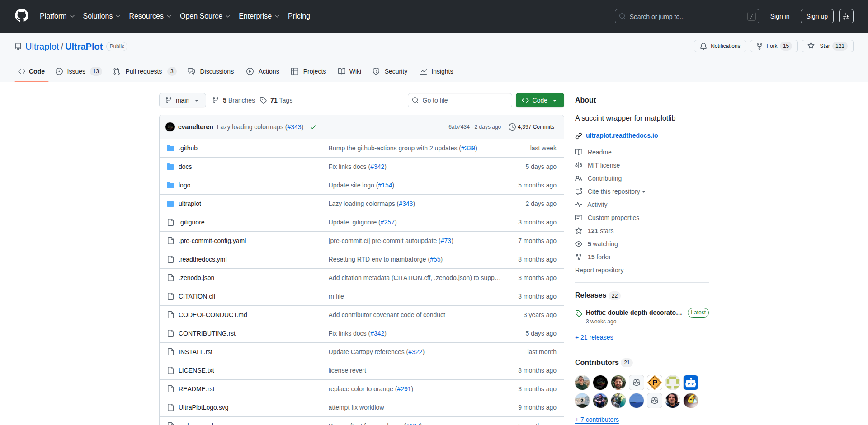The width and height of the screenshot is (868, 425).
Task: Click the MIT license scale icon
Action: point(579,165)
